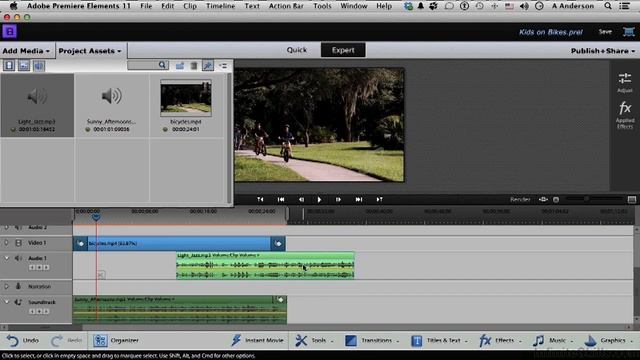
Task: Expand the Video 1 track
Action: click(6, 243)
